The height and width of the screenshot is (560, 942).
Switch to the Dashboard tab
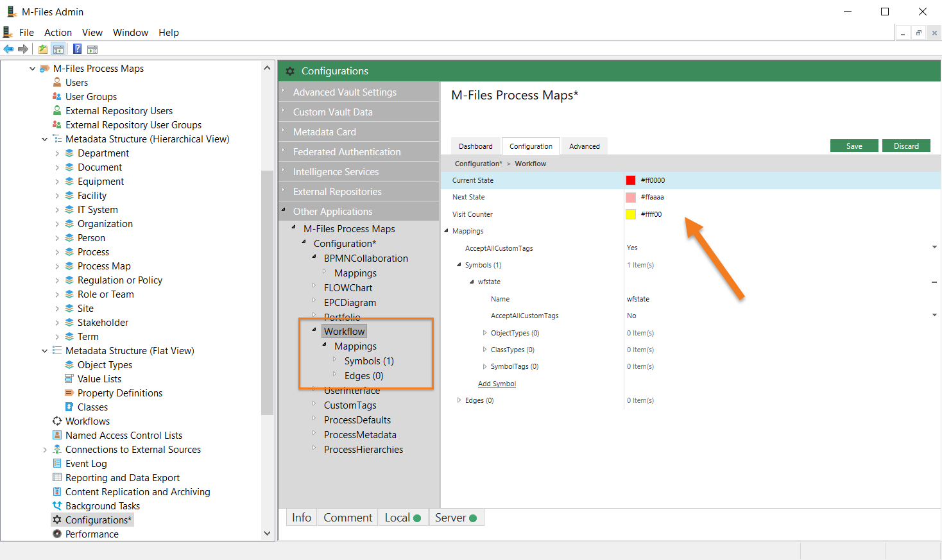point(475,146)
